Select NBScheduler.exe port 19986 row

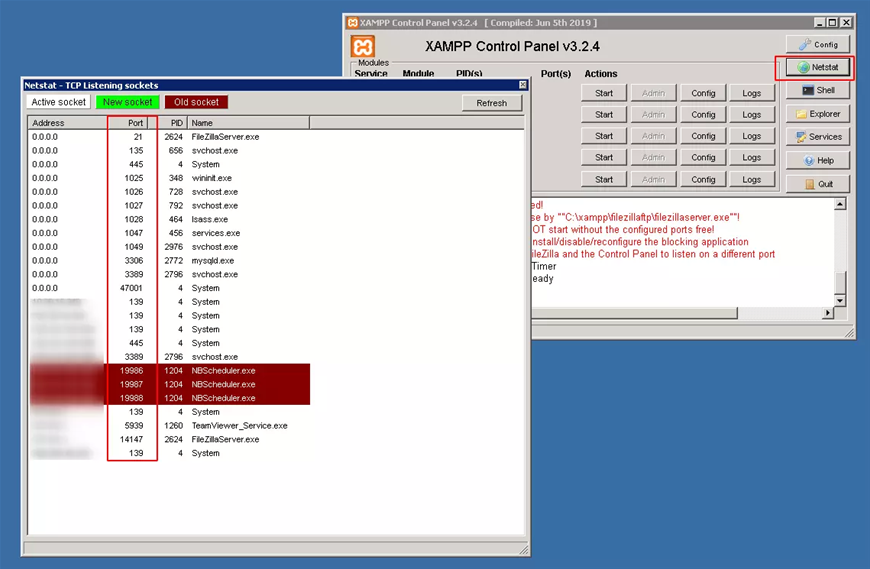(x=169, y=370)
